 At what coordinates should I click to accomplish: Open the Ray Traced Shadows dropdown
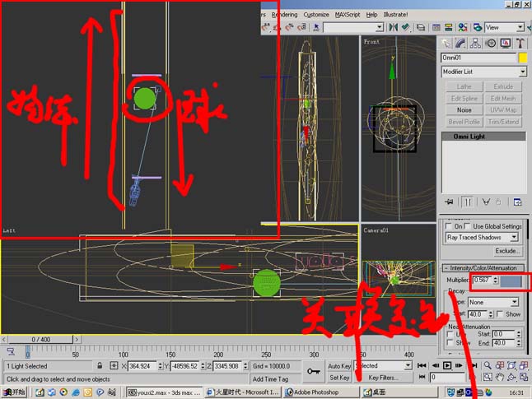(x=482, y=238)
